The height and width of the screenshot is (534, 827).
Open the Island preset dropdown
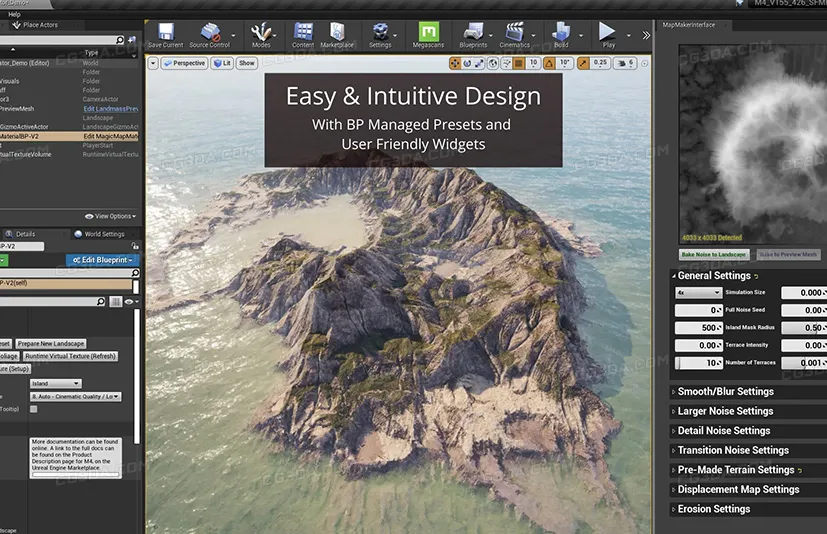coord(55,384)
